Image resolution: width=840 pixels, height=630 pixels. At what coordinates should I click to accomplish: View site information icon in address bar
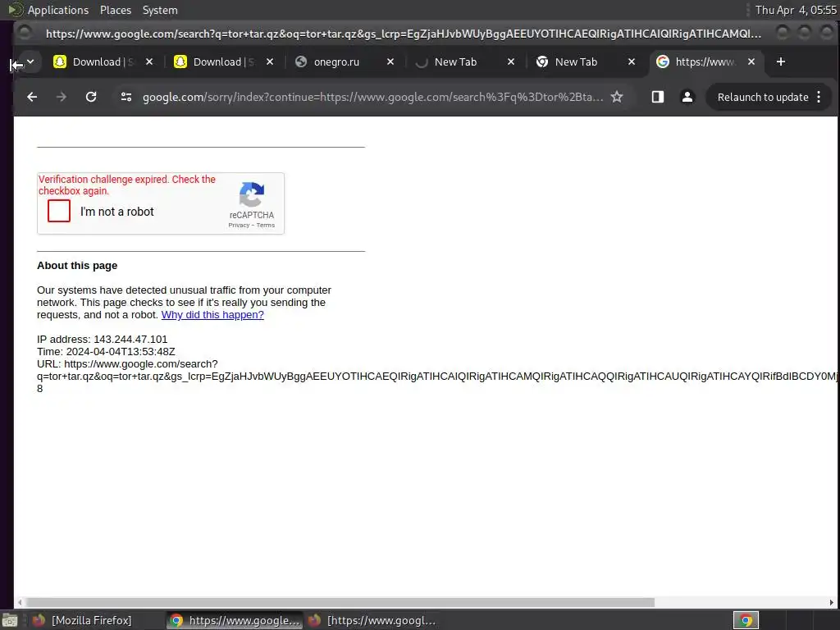126,97
